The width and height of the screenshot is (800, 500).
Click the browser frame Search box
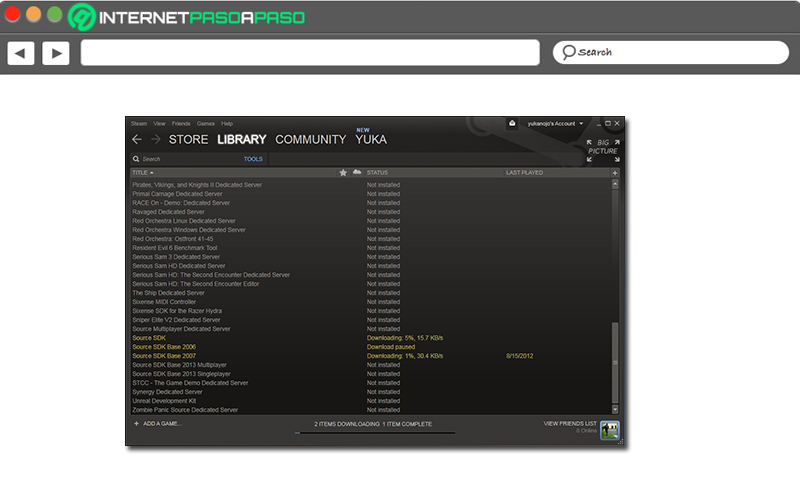tap(670, 53)
